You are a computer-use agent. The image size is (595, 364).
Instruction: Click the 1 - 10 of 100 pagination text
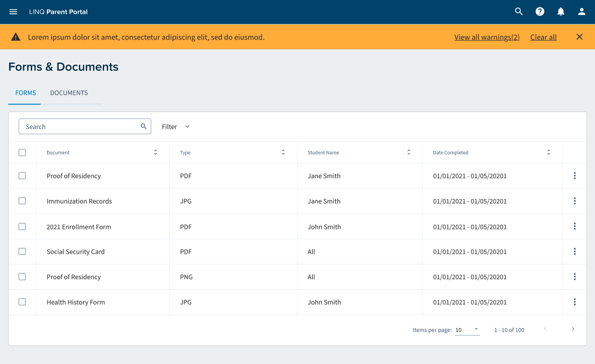click(x=509, y=330)
